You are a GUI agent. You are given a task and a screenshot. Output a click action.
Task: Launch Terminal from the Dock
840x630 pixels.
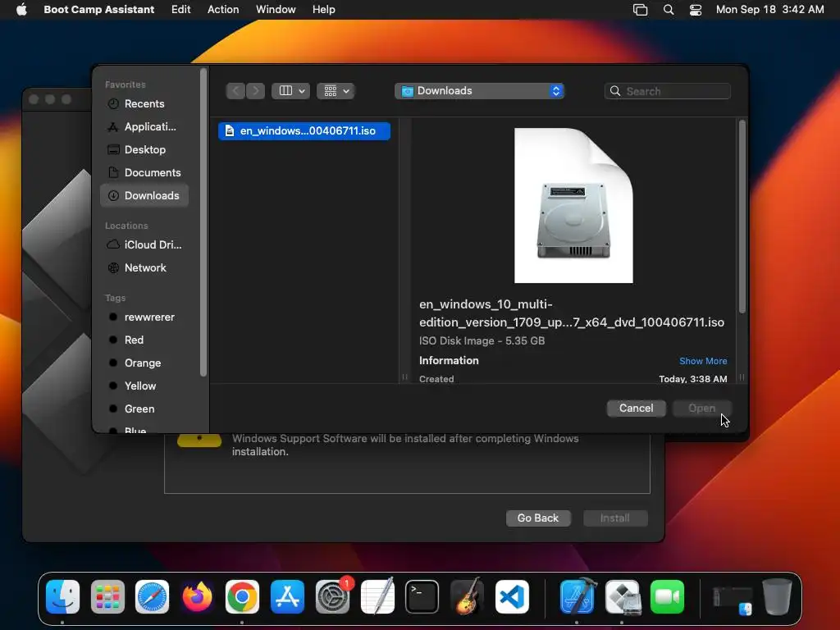[422, 597]
